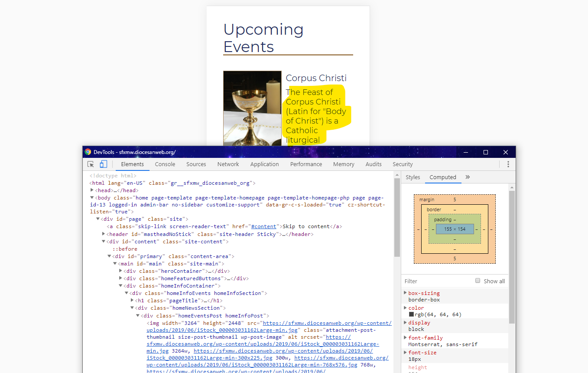Image resolution: width=588 pixels, height=373 pixels.
Task: Click the rgb(64, 64, 64) color swatch
Action: 411,314
